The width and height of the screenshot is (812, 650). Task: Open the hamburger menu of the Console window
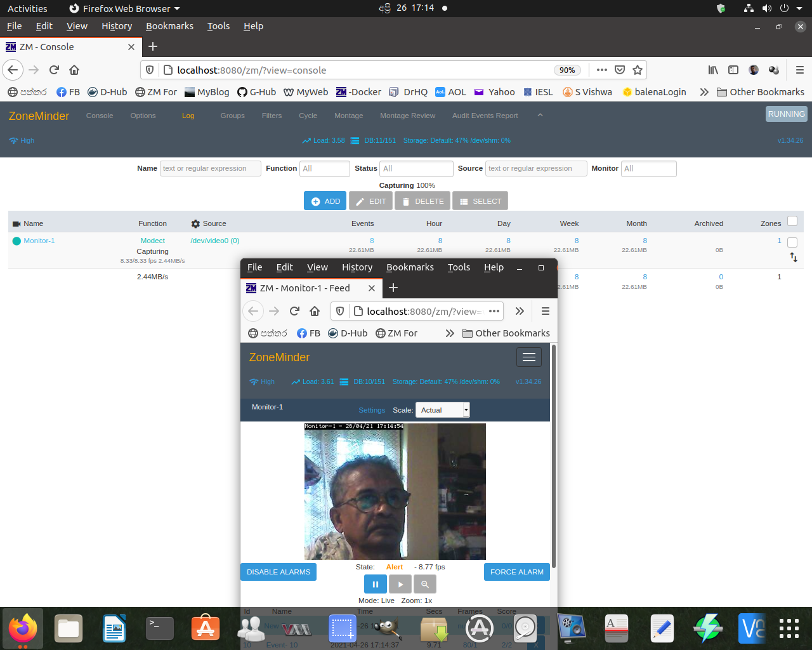point(800,70)
